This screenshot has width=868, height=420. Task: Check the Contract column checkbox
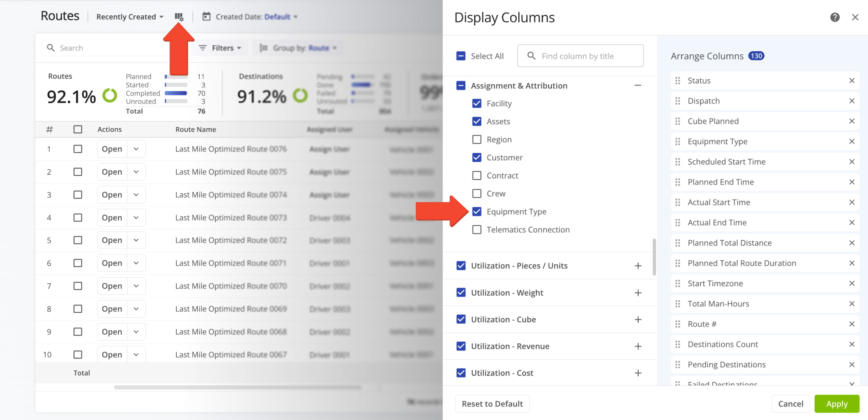[477, 176]
